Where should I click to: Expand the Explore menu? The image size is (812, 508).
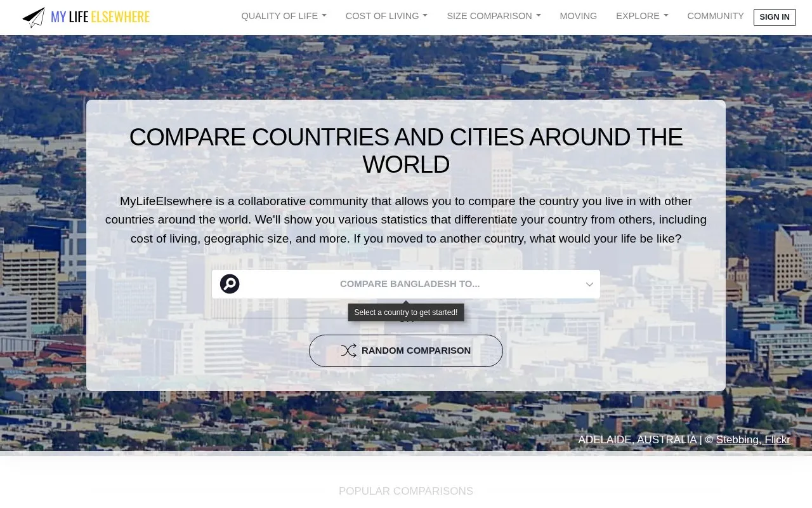[642, 16]
